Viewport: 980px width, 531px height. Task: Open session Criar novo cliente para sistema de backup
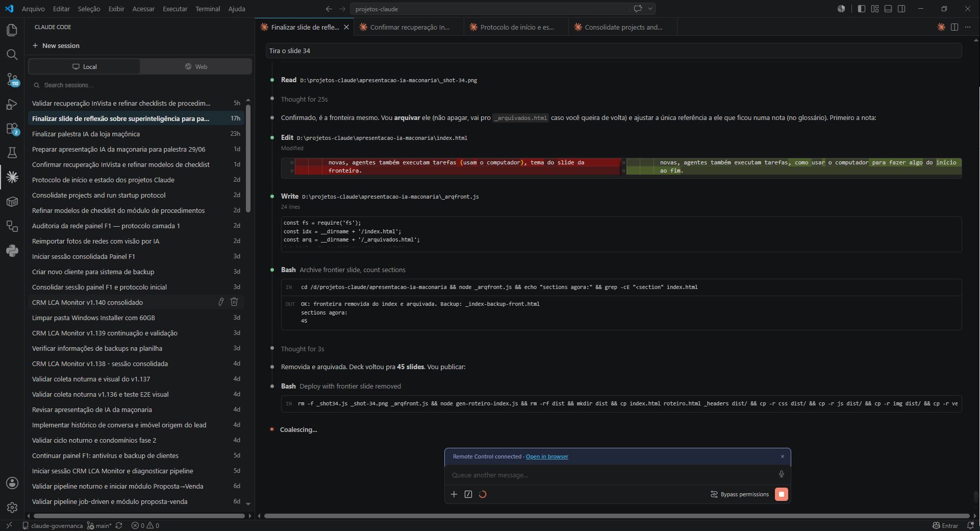pyautogui.click(x=136, y=272)
